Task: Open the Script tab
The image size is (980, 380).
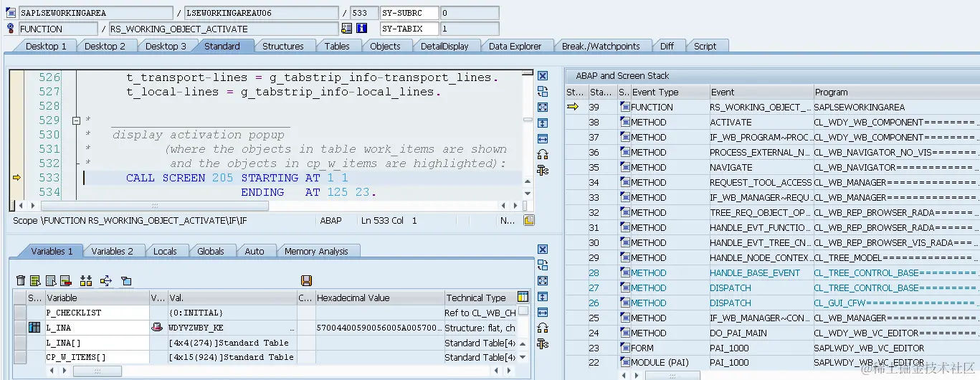Action: [x=705, y=46]
